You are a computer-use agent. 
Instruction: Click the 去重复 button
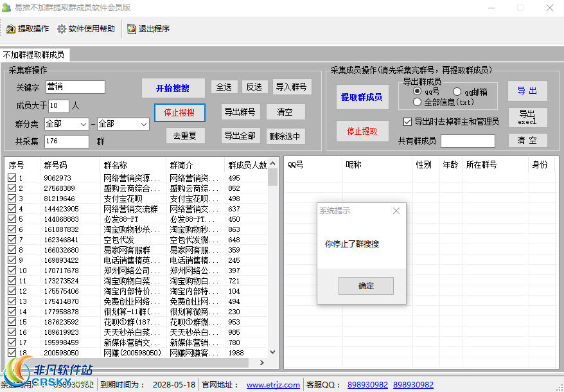185,136
